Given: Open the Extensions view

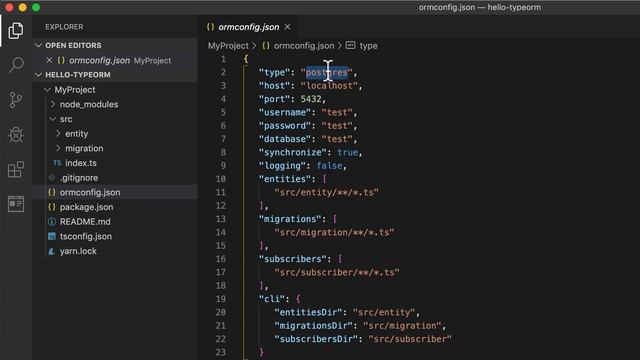Looking at the screenshot, I should tap(16, 169).
